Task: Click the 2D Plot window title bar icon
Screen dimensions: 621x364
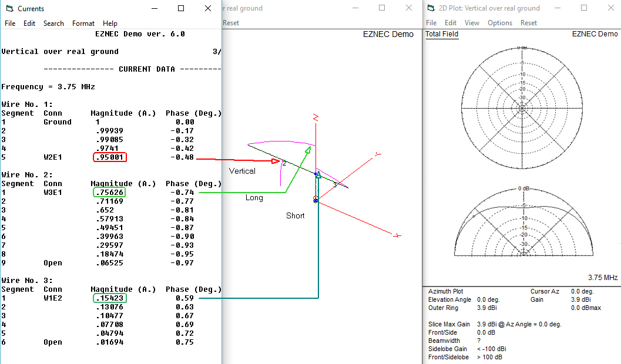Action: (431, 8)
